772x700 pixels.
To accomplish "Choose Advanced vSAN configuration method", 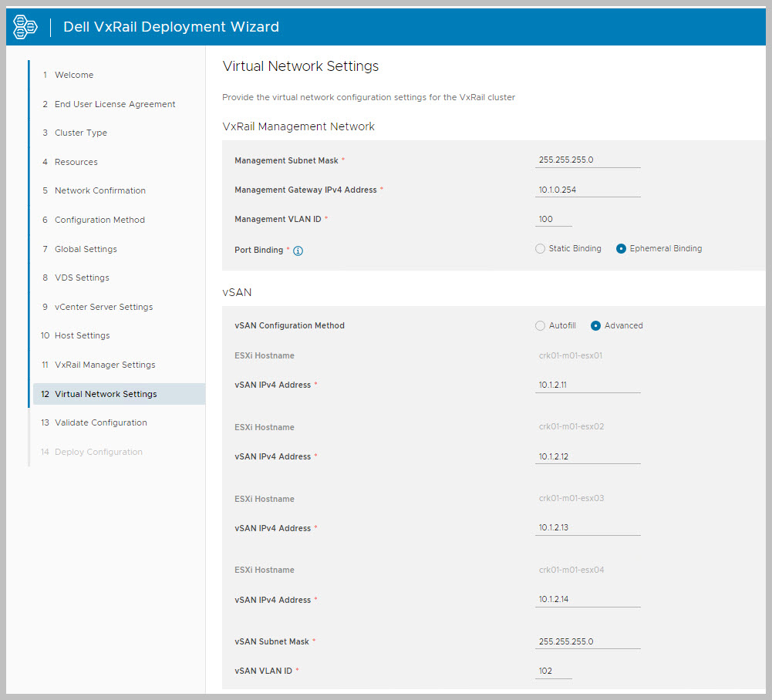I will (x=595, y=326).
